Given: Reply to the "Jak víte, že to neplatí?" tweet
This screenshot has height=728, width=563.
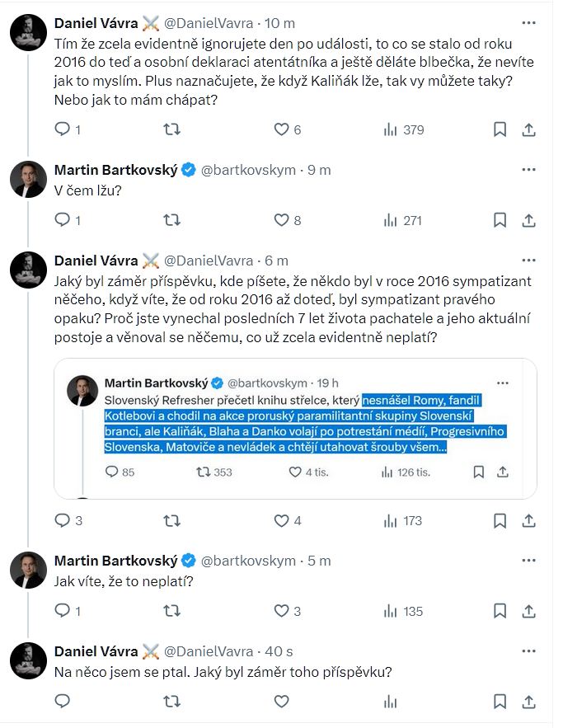Looking at the screenshot, I should click(x=63, y=611).
